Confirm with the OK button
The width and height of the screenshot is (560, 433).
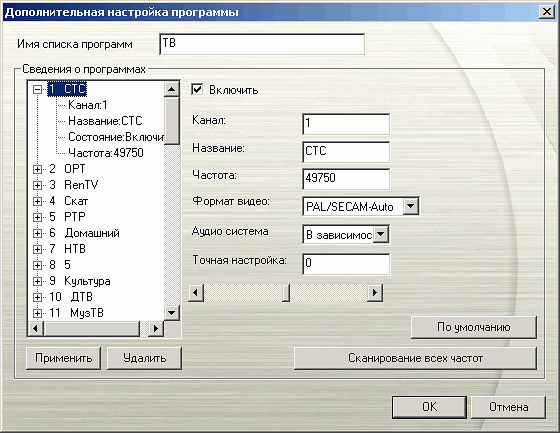click(x=429, y=407)
